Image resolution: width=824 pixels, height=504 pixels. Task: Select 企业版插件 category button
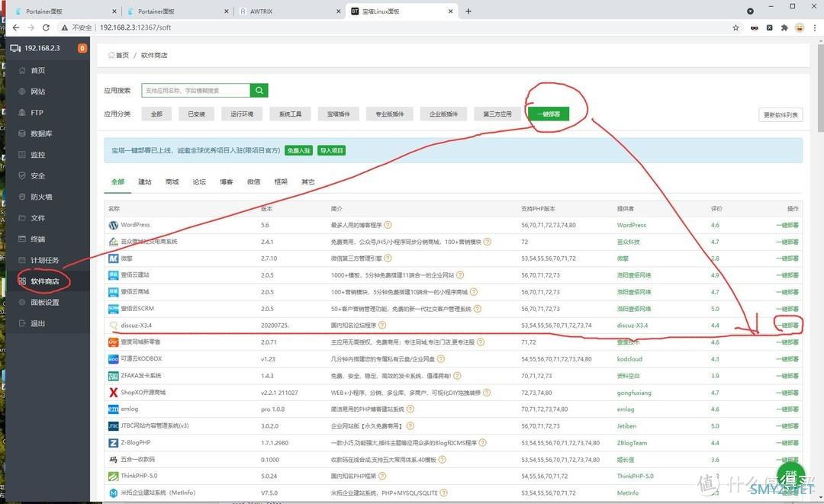coord(443,114)
